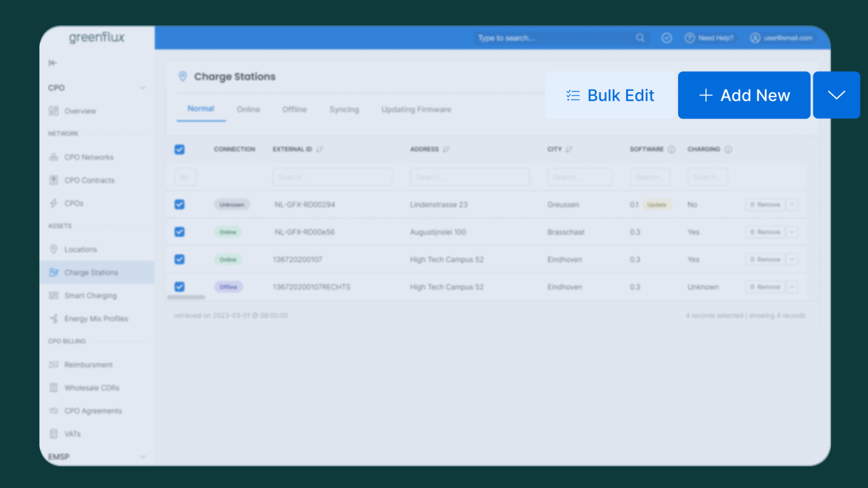Click the checkmark status icon in header
The height and width of the screenshot is (488, 868).
[x=667, y=38]
